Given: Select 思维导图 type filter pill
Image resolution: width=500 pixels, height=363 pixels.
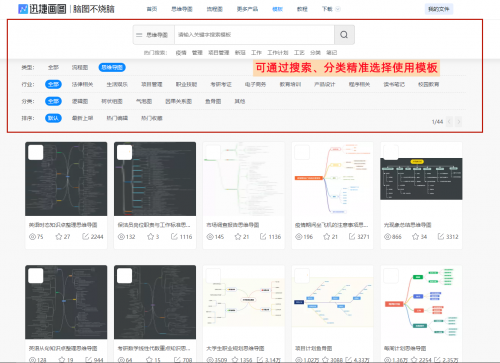Looking at the screenshot, I should (x=112, y=67).
